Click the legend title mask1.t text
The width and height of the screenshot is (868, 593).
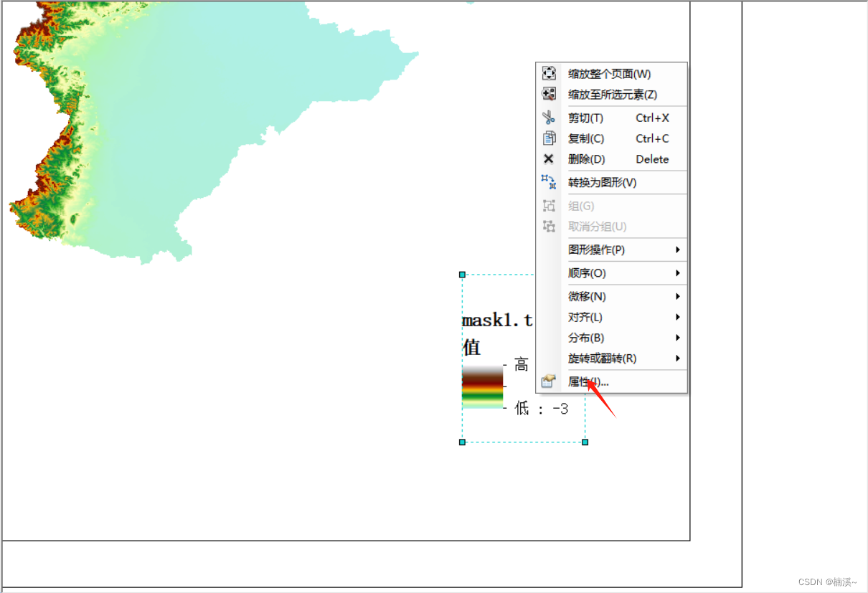coord(498,321)
